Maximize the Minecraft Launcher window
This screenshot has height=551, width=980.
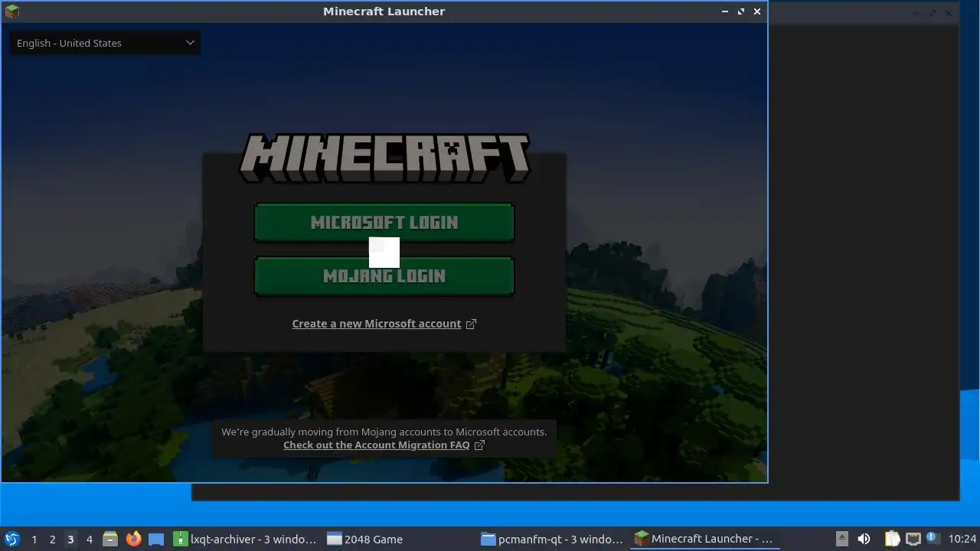point(740,11)
